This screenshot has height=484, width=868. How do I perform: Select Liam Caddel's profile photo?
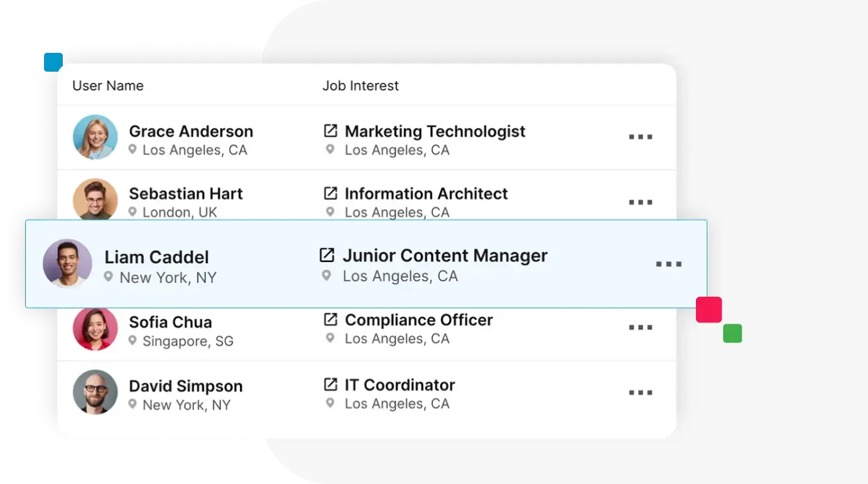tap(67, 263)
